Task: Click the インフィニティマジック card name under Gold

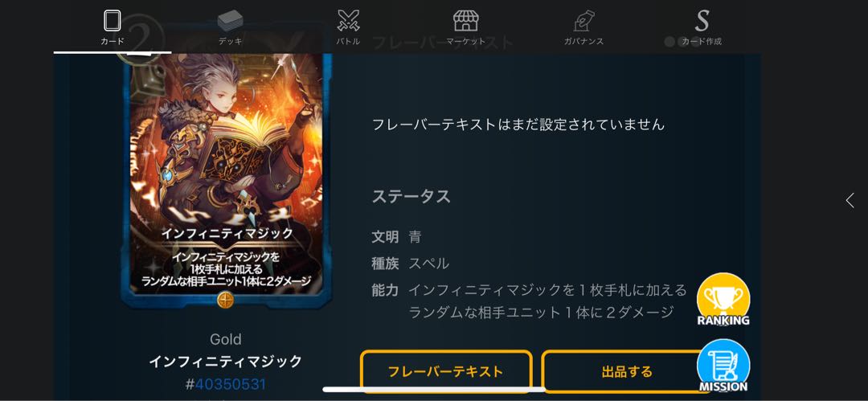Action: [x=225, y=362]
